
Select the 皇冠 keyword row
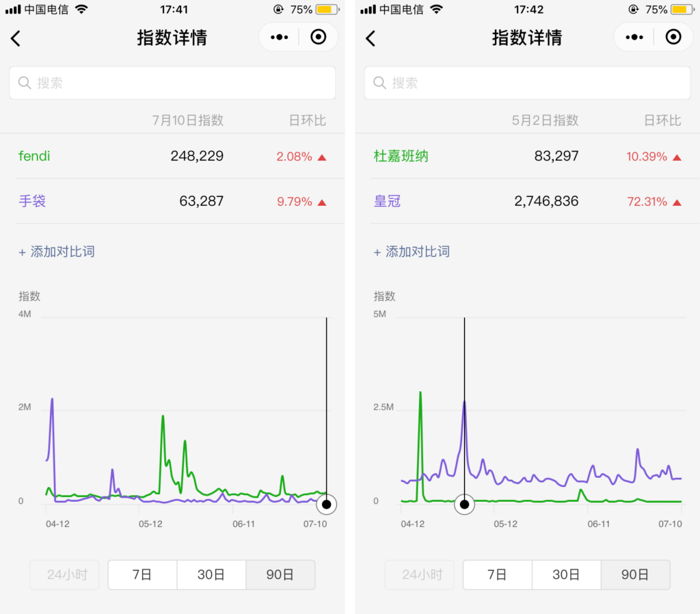coord(527,201)
